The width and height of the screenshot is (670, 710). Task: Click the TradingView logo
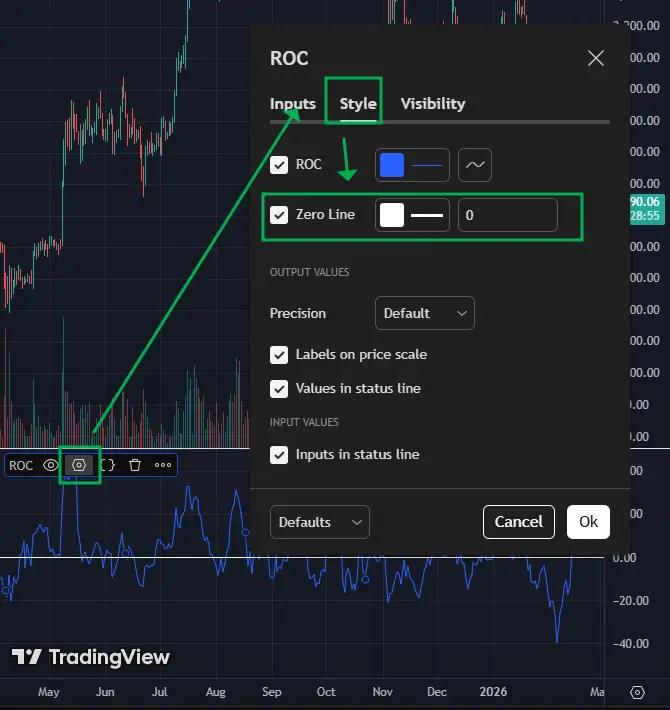click(91, 657)
